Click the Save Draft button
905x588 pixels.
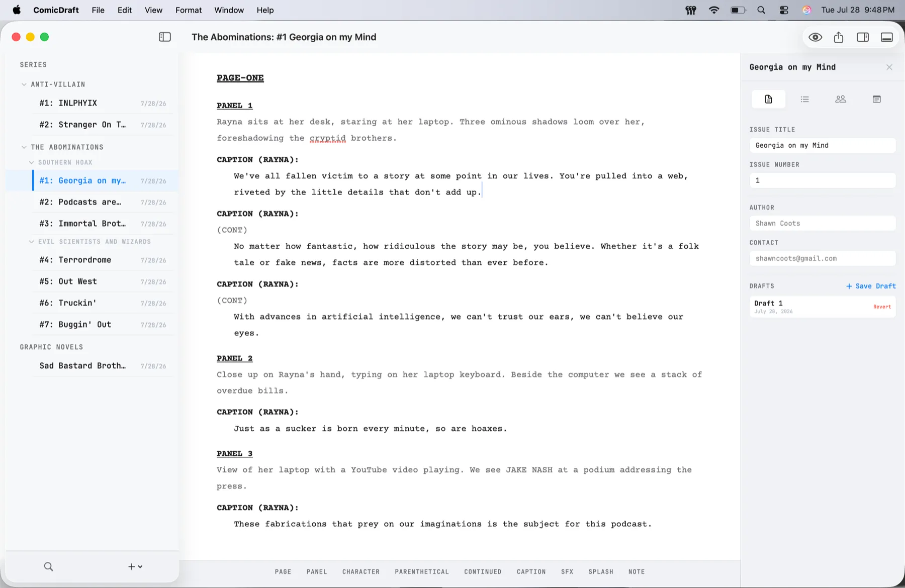(871, 286)
